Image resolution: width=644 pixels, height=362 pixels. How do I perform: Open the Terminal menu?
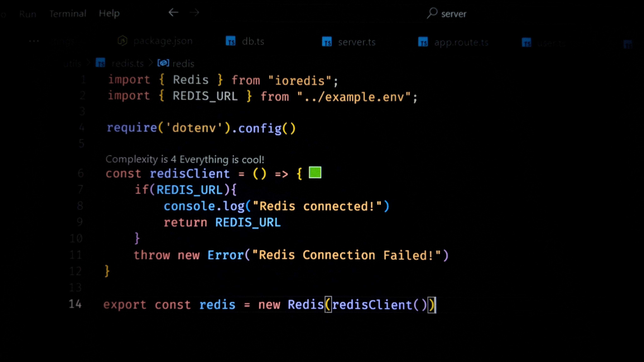[x=68, y=14]
